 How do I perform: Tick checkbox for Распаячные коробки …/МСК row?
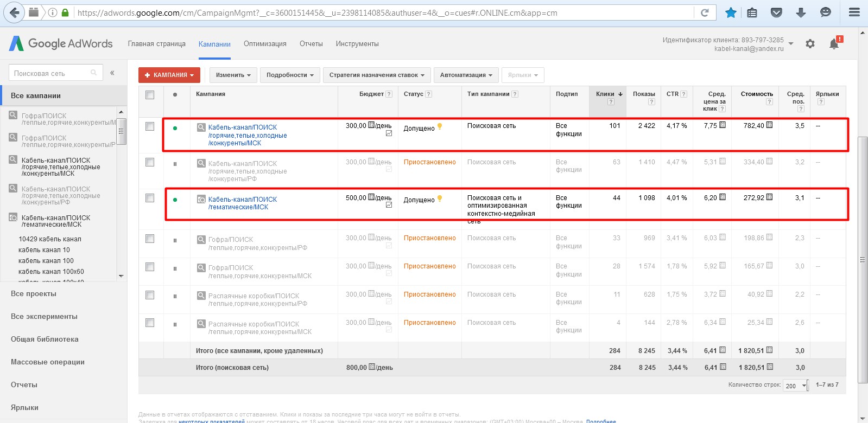coord(150,323)
